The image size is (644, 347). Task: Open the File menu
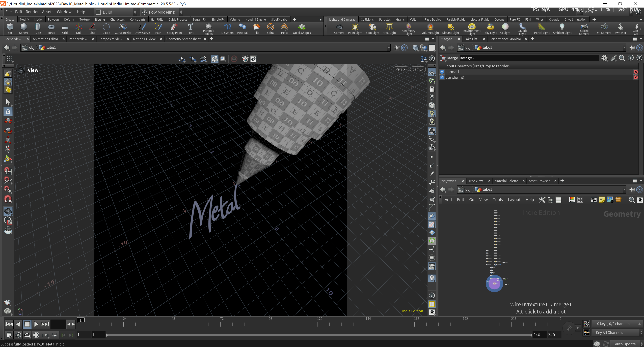tap(8, 12)
